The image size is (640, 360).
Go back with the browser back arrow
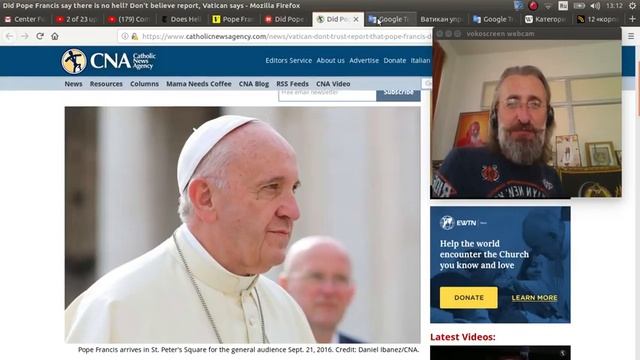click(x=9, y=36)
